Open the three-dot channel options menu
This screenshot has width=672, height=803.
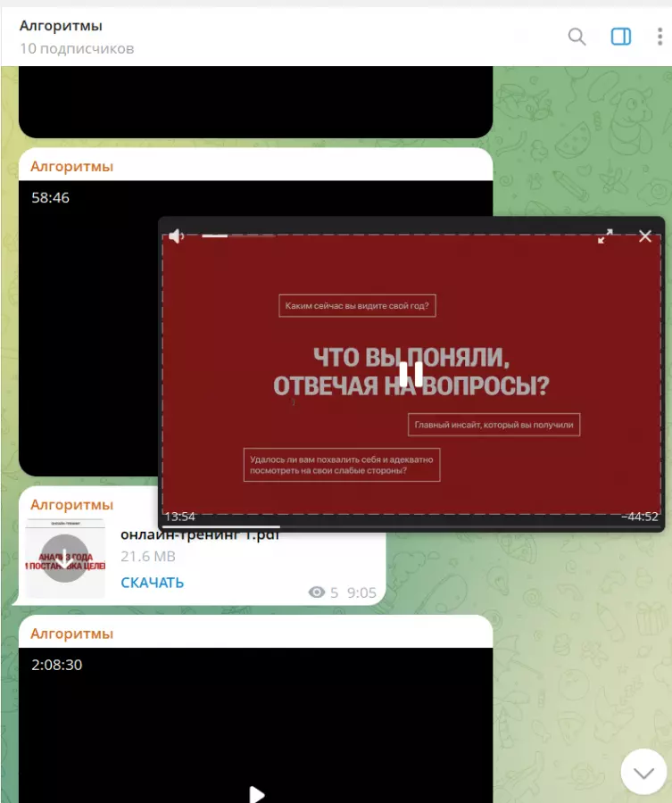click(660, 37)
